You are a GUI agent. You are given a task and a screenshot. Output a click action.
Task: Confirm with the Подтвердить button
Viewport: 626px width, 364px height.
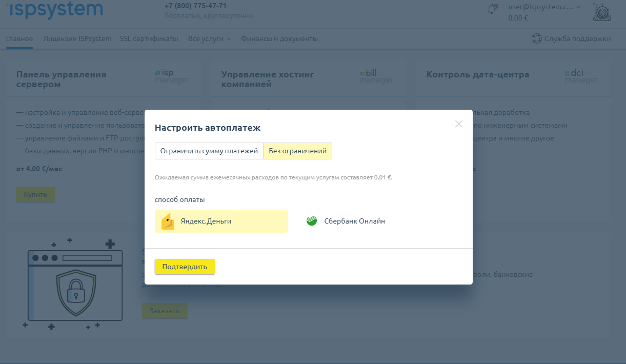pos(185,267)
